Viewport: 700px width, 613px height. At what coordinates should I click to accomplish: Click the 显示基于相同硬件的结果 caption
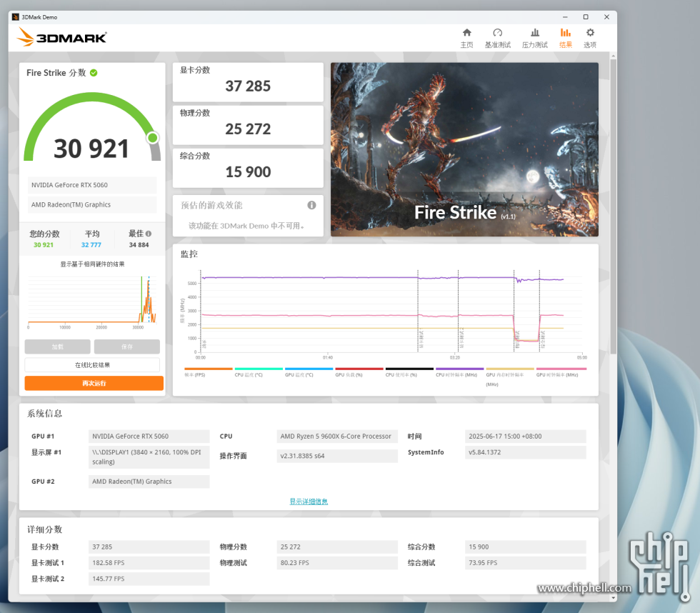click(92, 264)
